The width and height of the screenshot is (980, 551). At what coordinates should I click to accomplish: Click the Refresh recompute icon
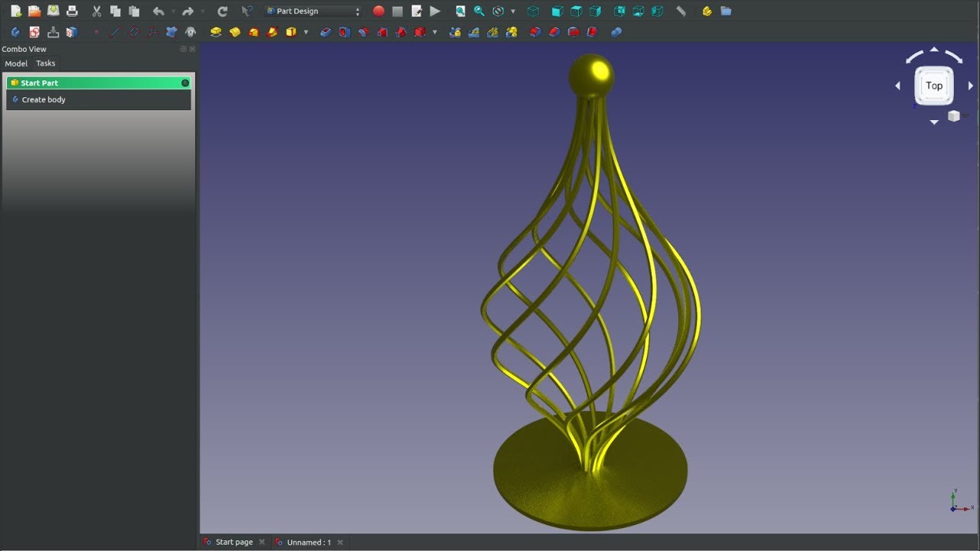(223, 11)
